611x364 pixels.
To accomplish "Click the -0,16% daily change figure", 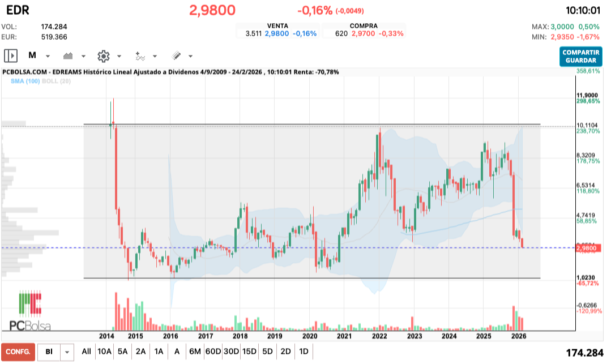I will coord(314,10).
